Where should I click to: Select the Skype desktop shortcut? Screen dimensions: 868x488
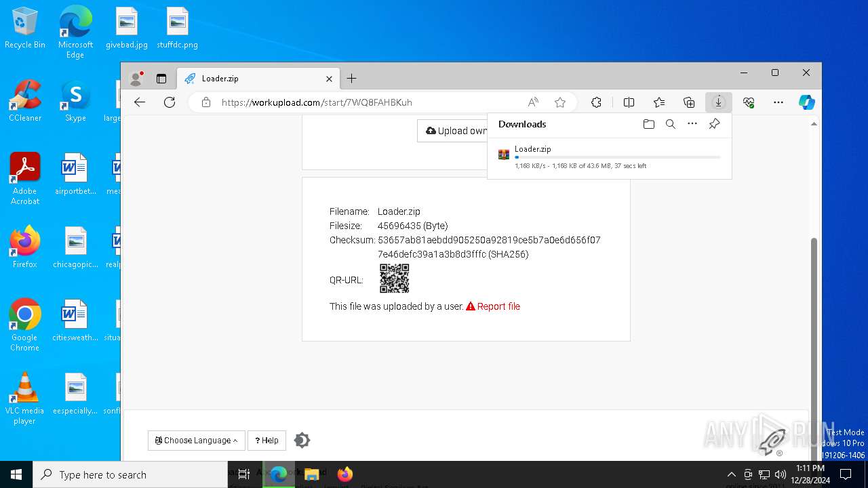point(75,101)
